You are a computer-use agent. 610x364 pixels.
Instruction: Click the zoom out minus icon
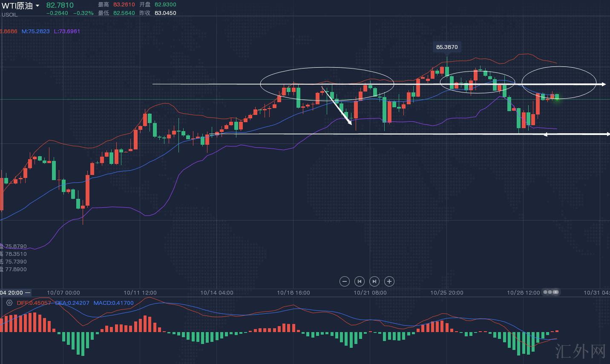pos(345,281)
